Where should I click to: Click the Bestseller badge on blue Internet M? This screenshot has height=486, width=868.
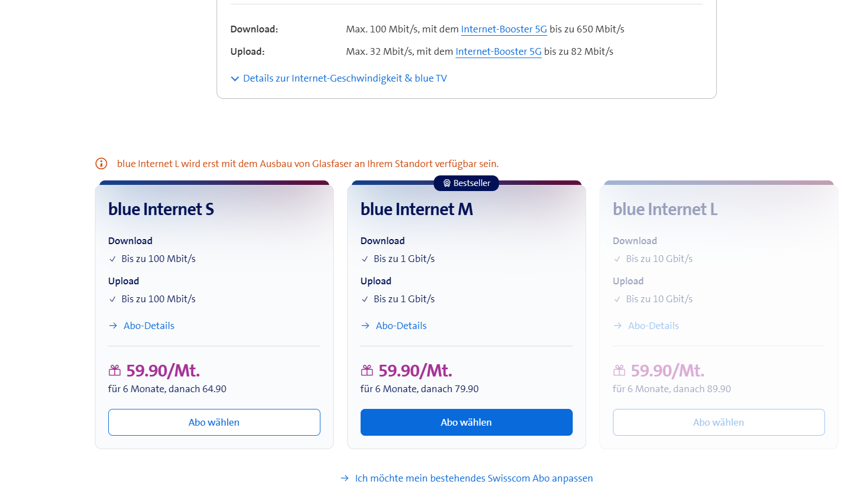tap(466, 183)
